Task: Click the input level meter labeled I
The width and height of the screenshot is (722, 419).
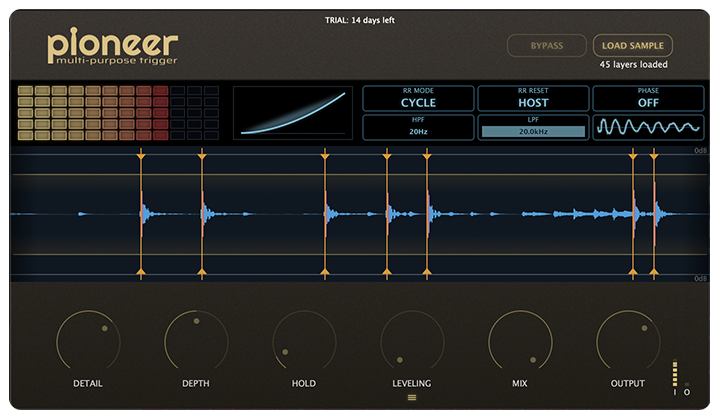Action: tap(675, 373)
